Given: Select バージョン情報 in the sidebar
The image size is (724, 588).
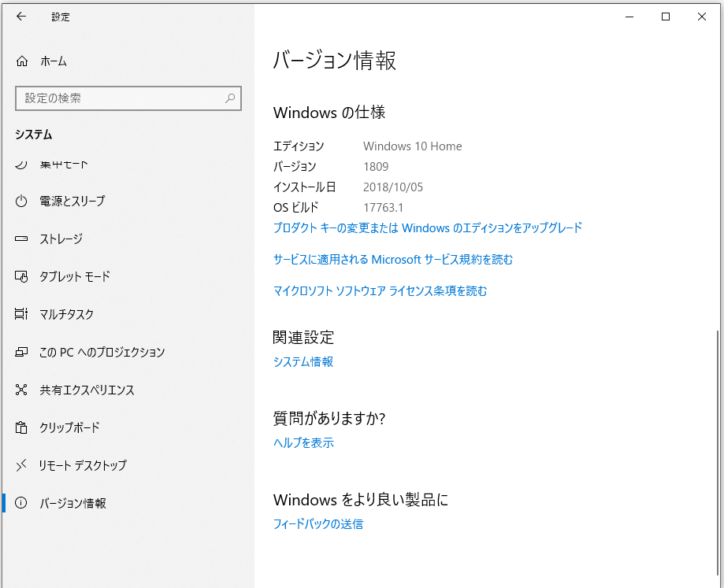Looking at the screenshot, I should tap(72, 503).
